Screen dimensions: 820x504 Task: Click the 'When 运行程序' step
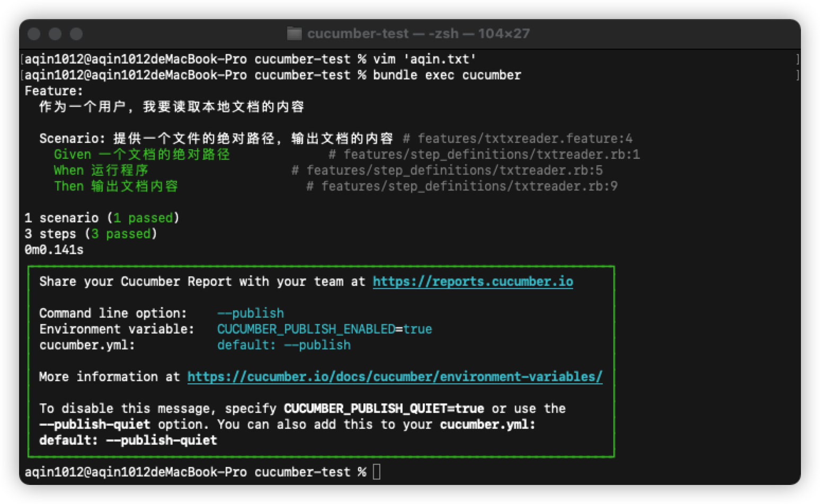(x=101, y=170)
